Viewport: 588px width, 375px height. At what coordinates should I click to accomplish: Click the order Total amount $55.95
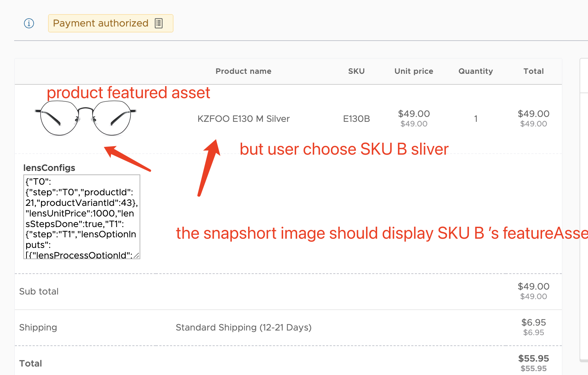[x=534, y=358]
